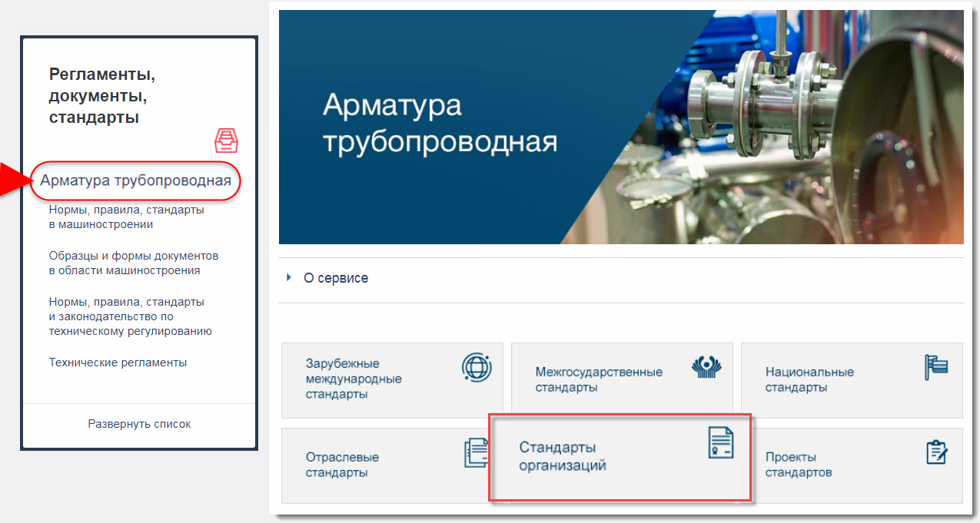Open Нормы, правила, стандарты и законодательство link

pos(130,316)
